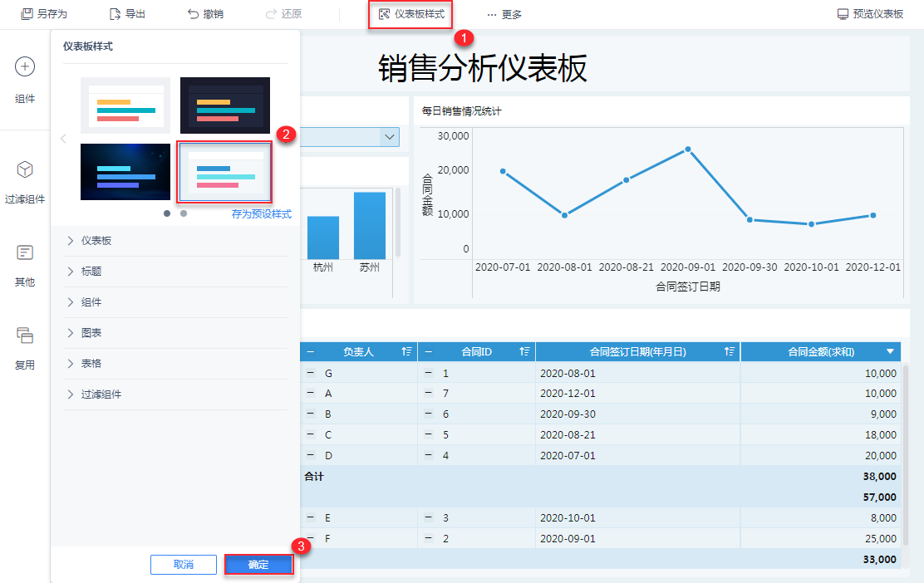This screenshot has width=924, height=583.
Task: Click the 合计 total row label
Action: 314,477
